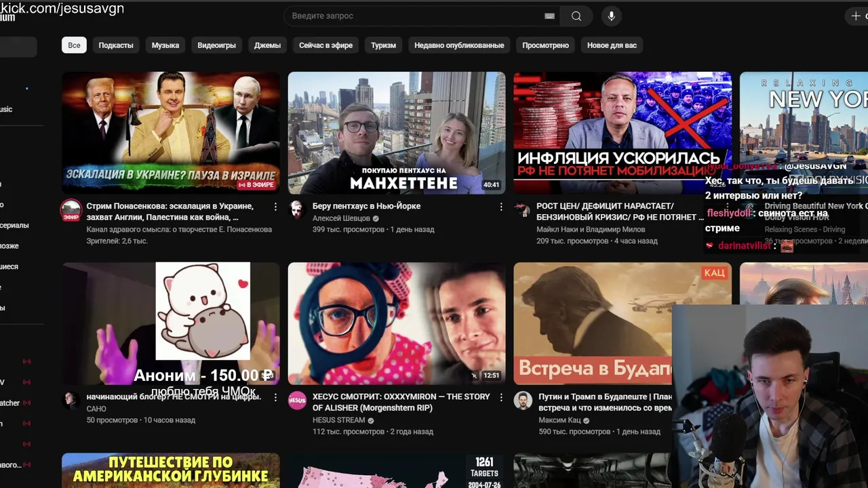The image size is (868, 488).
Task: Open САНО channel avatar
Action: (71, 399)
